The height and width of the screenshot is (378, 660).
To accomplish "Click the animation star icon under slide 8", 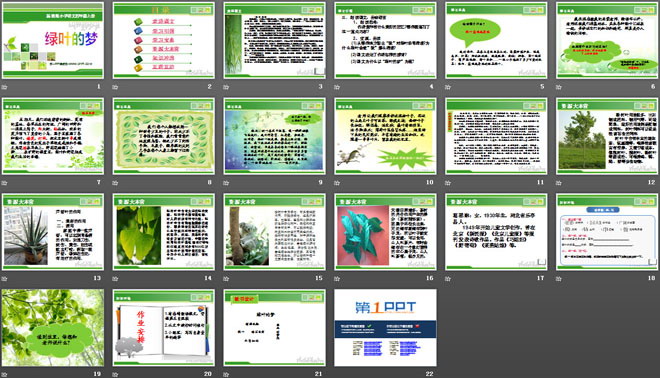I will point(115,183).
